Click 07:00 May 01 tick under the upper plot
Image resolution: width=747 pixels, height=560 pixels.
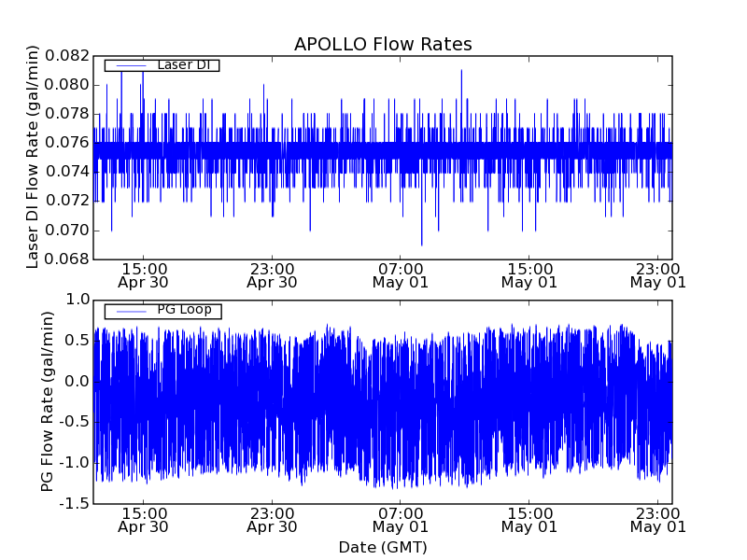(x=401, y=274)
